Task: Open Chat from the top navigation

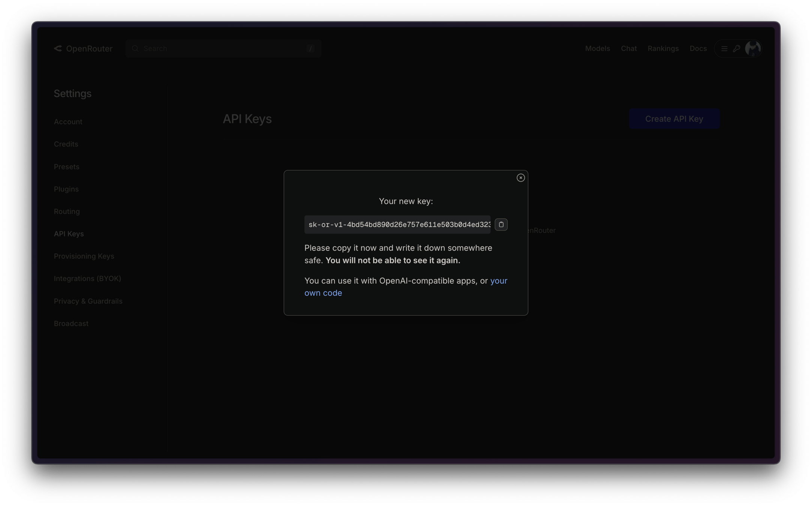Action: click(x=628, y=48)
